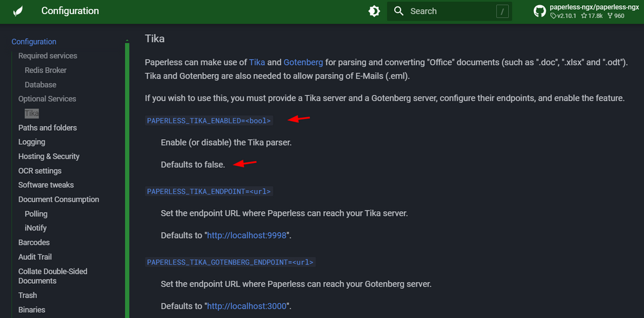Click the forks count 960
The width and height of the screenshot is (644, 318).
(x=616, y=16)
